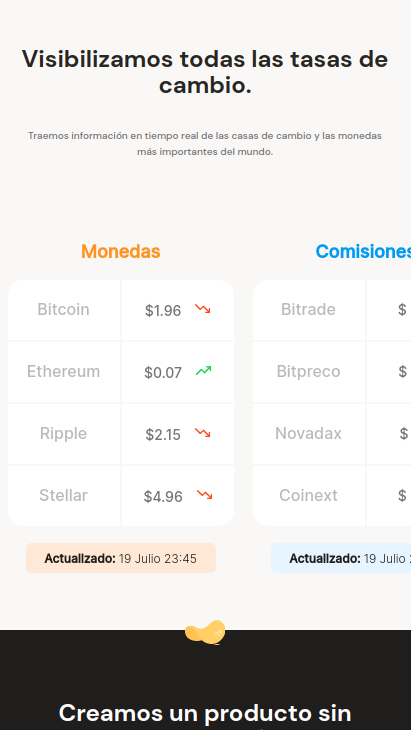The width and height of the screenshot is (411, 730).
Task: Open the Bitpreco exchange row
Action: pyautogui.click(x=332, y=372)
